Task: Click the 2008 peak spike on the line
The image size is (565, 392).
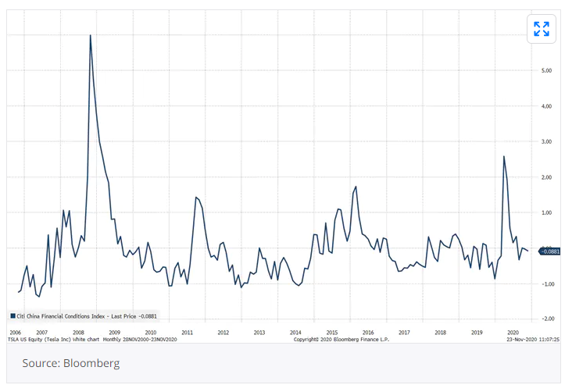Action: (x=91, y=36)
